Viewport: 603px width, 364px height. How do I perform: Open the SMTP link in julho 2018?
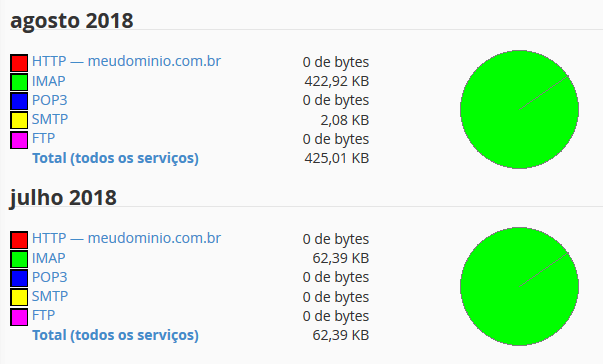[x=50, y=296]
